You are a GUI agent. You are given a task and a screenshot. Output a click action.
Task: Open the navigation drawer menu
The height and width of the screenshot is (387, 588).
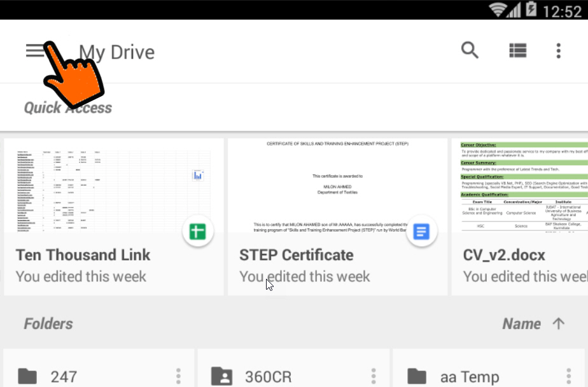(x=35, y=50)
